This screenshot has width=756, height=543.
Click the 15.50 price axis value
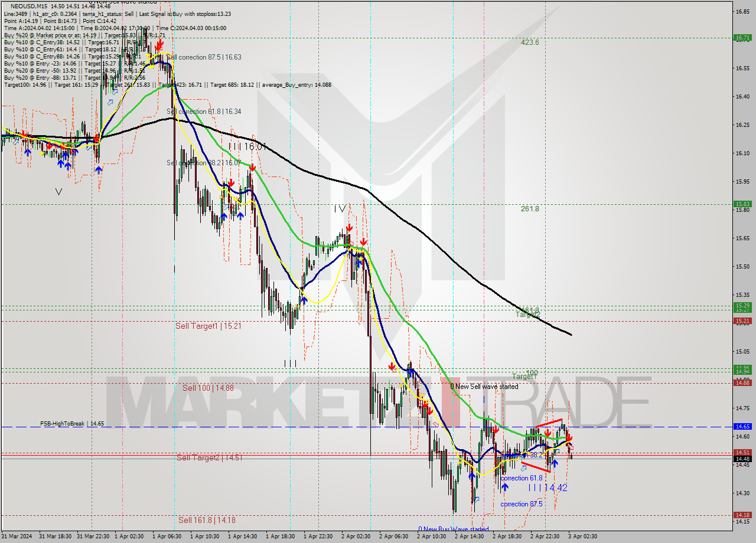(742, 266)
